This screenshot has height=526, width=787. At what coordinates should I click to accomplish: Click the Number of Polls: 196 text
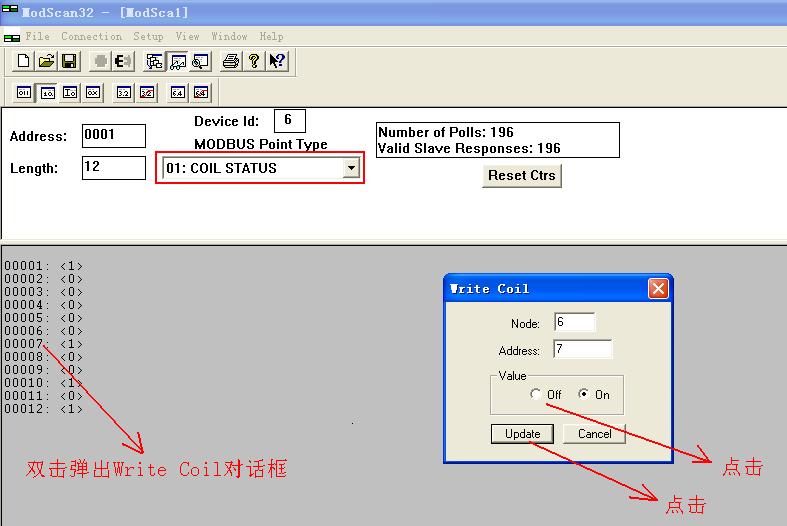click(446, 132)
